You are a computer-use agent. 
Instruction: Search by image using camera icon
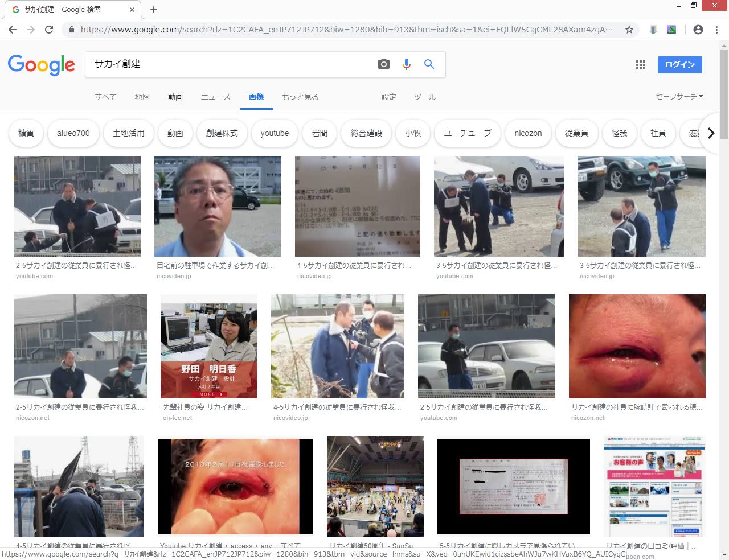pos(384,64)
